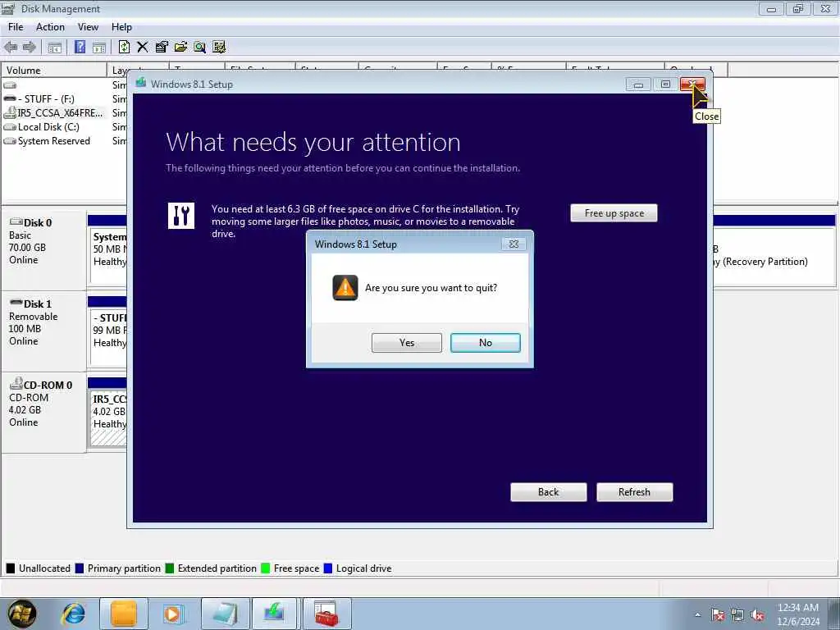Click the Volume column header
The image size is (840, 630).
[53, 71]
